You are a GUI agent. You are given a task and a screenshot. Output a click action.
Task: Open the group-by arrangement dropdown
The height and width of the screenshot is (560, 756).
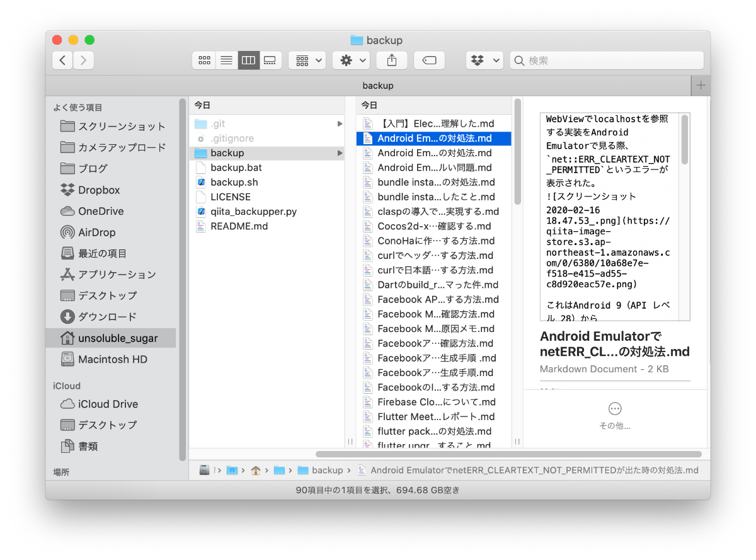coord(307,60)
